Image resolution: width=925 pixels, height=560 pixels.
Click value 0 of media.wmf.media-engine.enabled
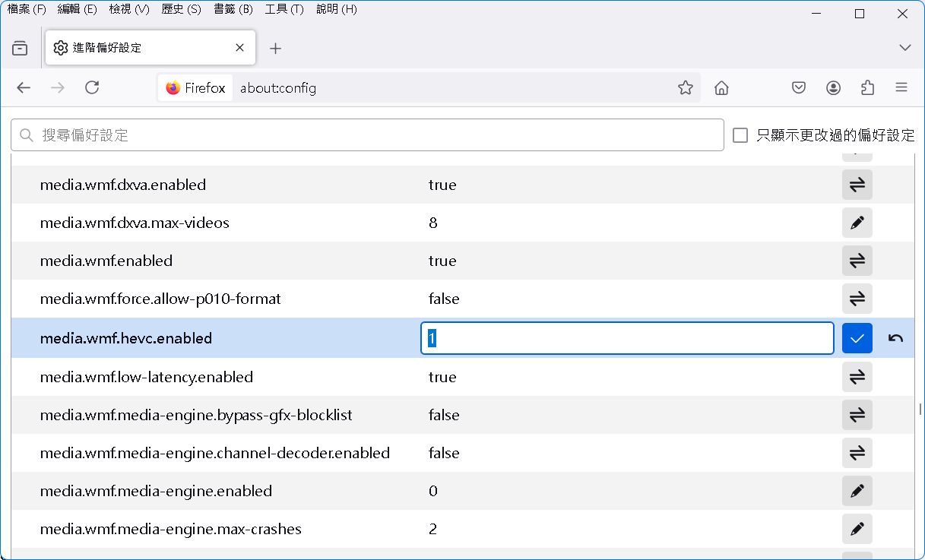pyautogui.click(x=433, y=491)
